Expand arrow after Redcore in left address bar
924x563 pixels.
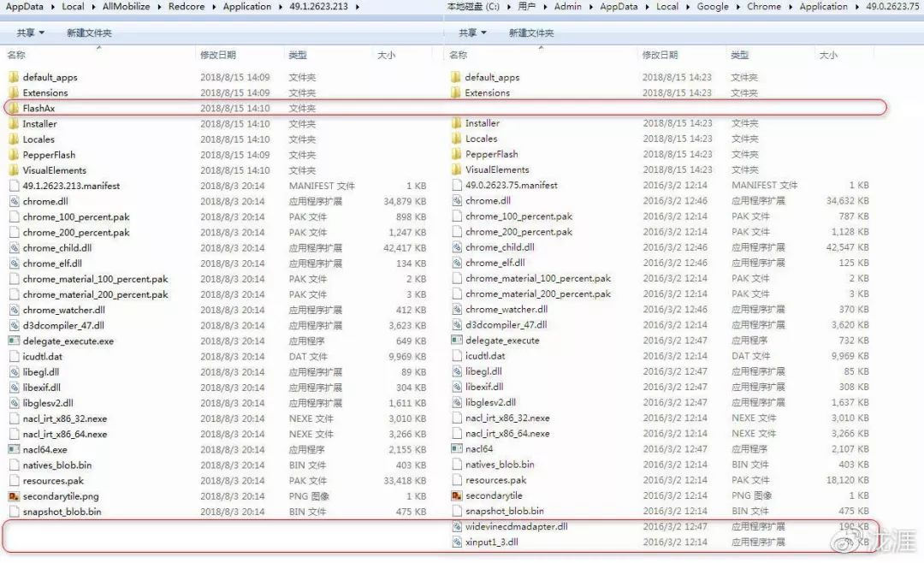click(214, 7)
